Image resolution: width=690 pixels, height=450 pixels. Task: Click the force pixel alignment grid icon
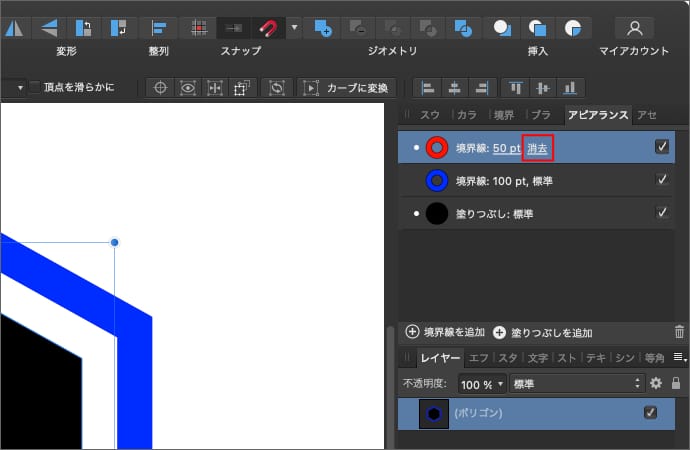[x=200, y=28]
